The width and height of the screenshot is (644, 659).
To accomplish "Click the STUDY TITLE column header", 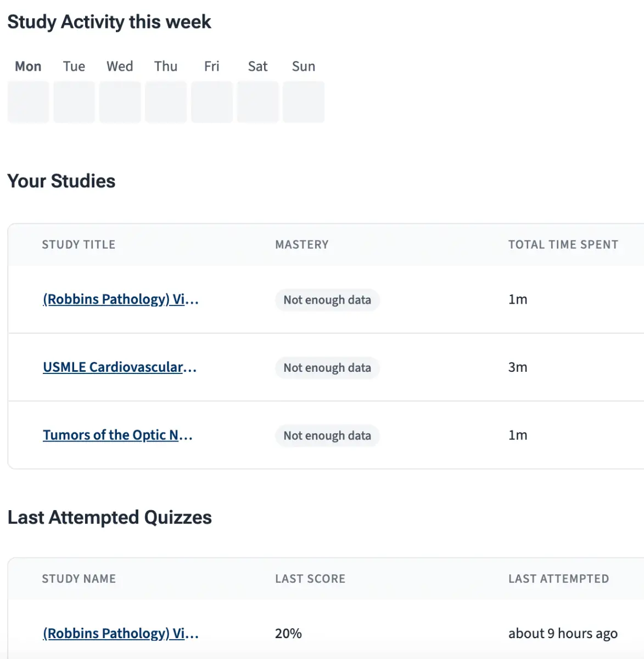I will pyautogui.click(x=79, y=245).
